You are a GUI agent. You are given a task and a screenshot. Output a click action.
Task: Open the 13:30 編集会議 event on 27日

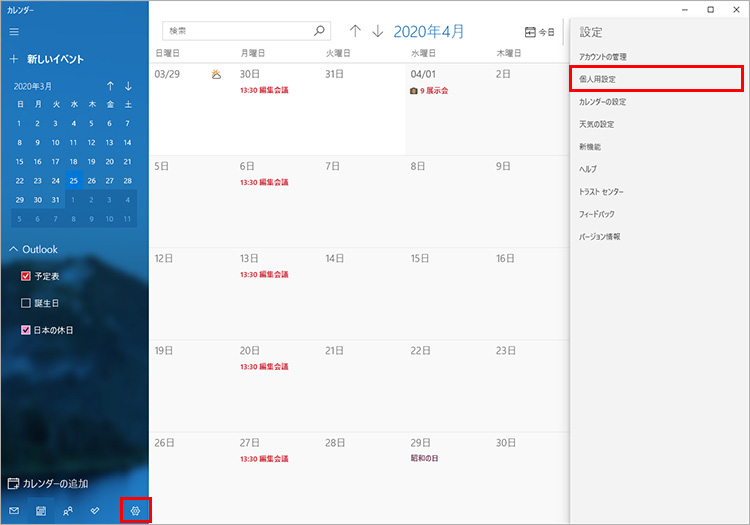tap(264, 459)
